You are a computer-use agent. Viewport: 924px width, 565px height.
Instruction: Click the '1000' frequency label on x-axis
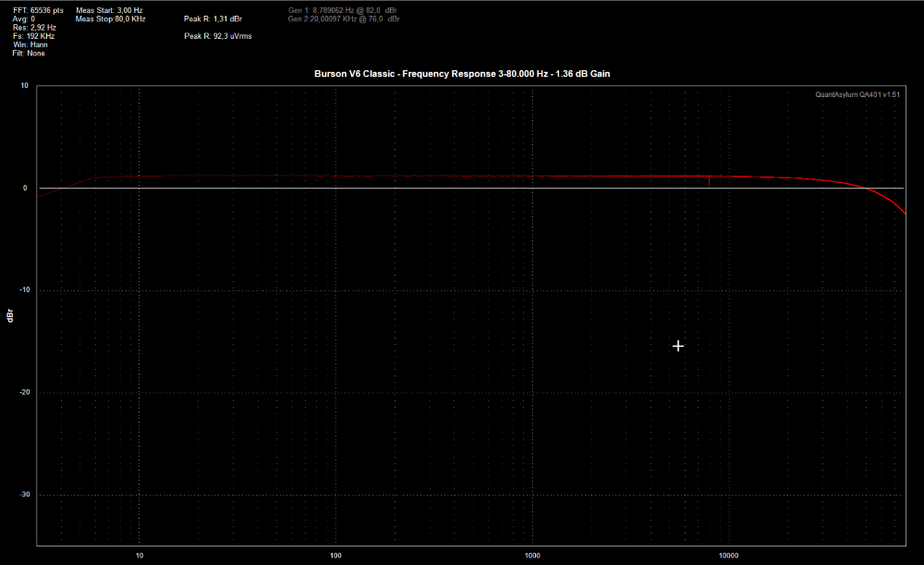click(532, 556)
